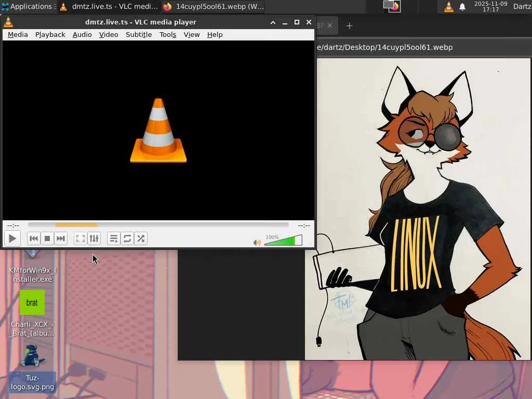Open the Dartz user menu in panel
The height and width of the screenshot is (399, 532).
pos(522,6)
